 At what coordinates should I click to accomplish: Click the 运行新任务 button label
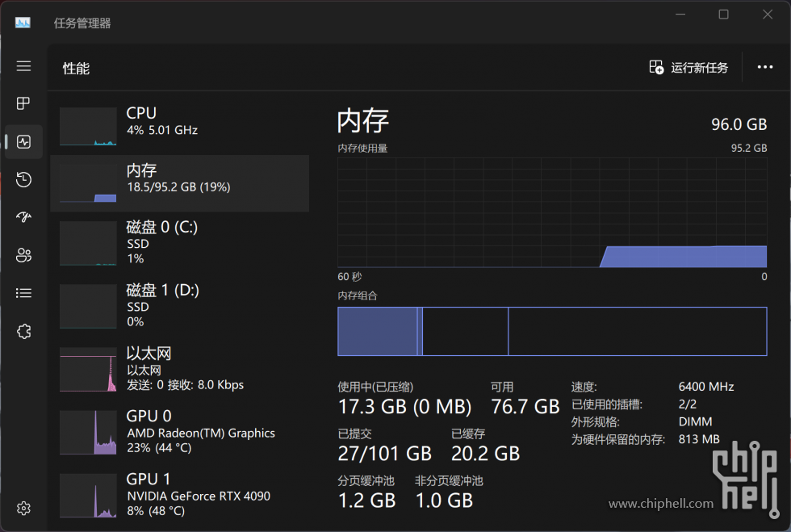[x=700, y=68]
